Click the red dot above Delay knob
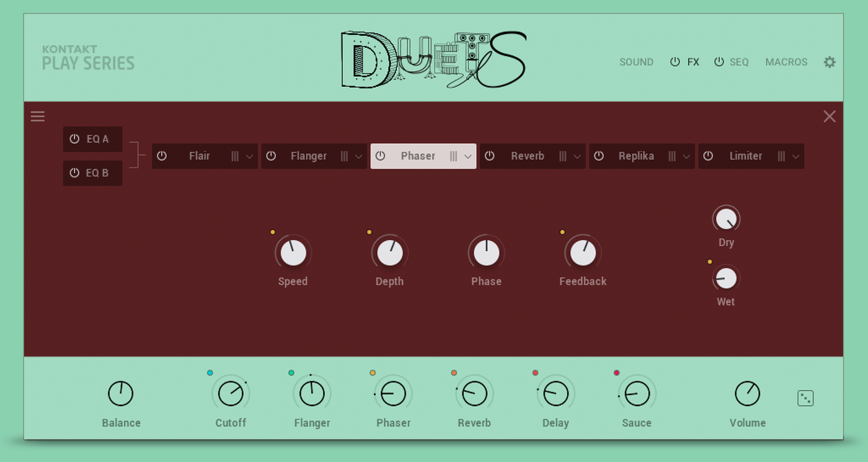This screenshot has width=868, height=462. pos(535,373)
